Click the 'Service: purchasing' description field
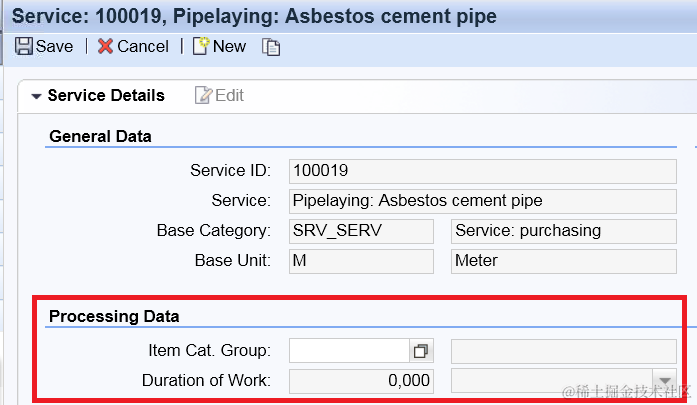 (x=564, y=231)
